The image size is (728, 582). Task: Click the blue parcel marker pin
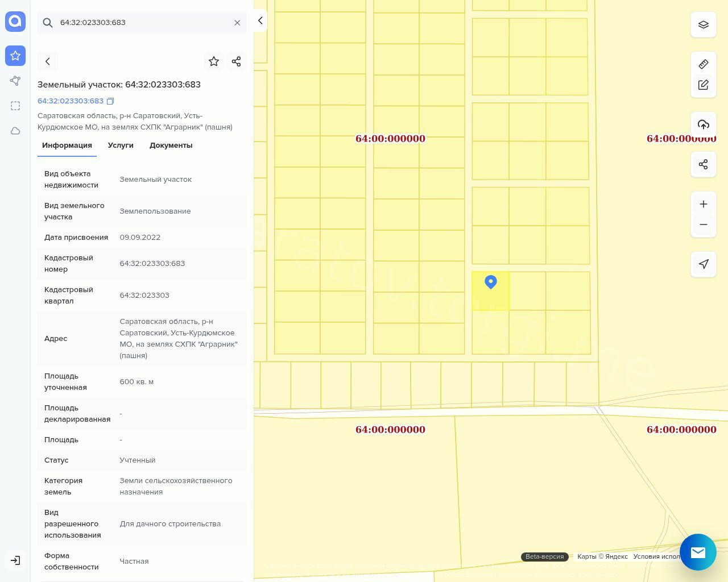pos(491,282)
